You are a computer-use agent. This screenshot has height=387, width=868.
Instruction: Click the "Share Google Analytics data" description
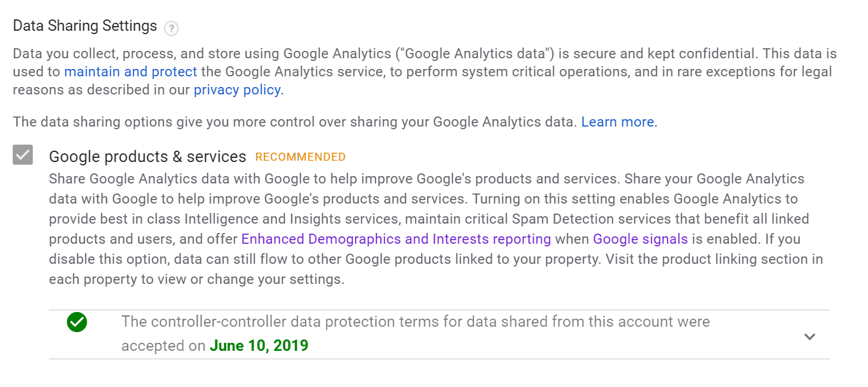436,229
